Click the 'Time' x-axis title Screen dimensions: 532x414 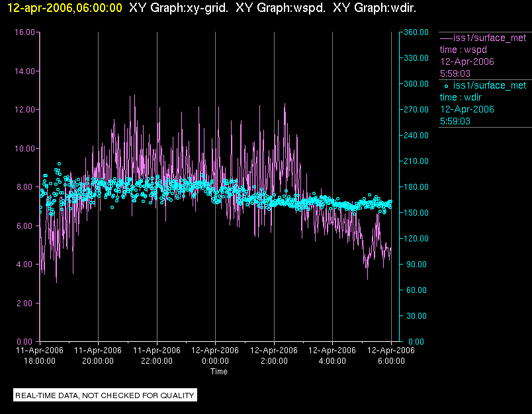(x=219, y=372)
